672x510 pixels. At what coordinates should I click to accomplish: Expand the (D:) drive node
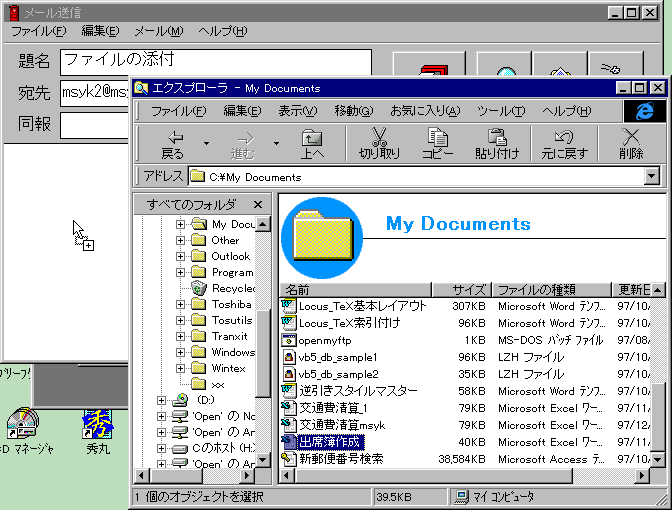pos(162,400)
